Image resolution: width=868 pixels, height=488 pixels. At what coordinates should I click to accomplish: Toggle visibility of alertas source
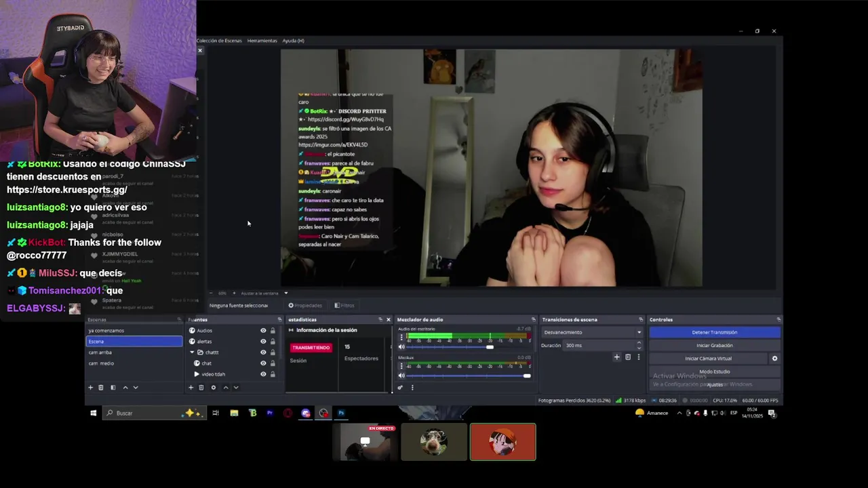click(x=263, y=342)
